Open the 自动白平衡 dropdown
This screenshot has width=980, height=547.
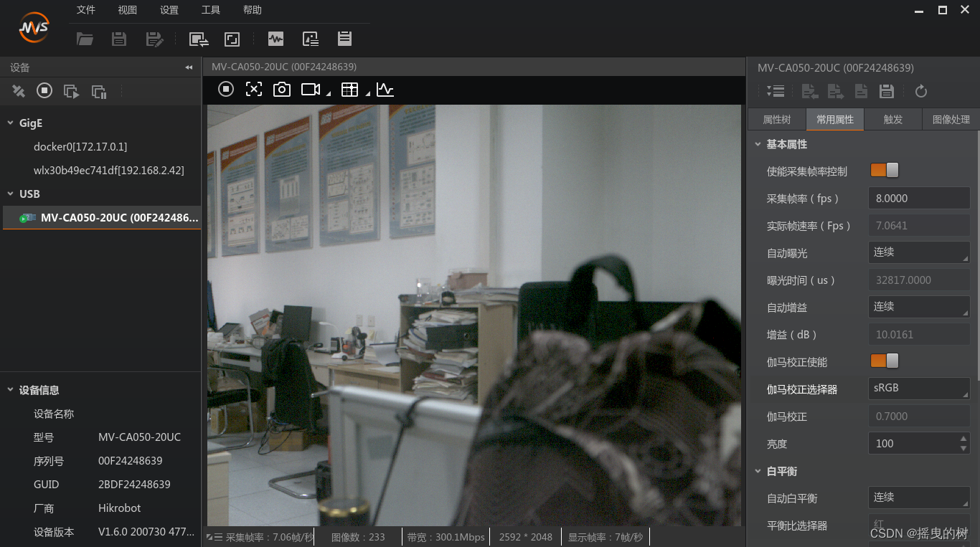(919, 498)
